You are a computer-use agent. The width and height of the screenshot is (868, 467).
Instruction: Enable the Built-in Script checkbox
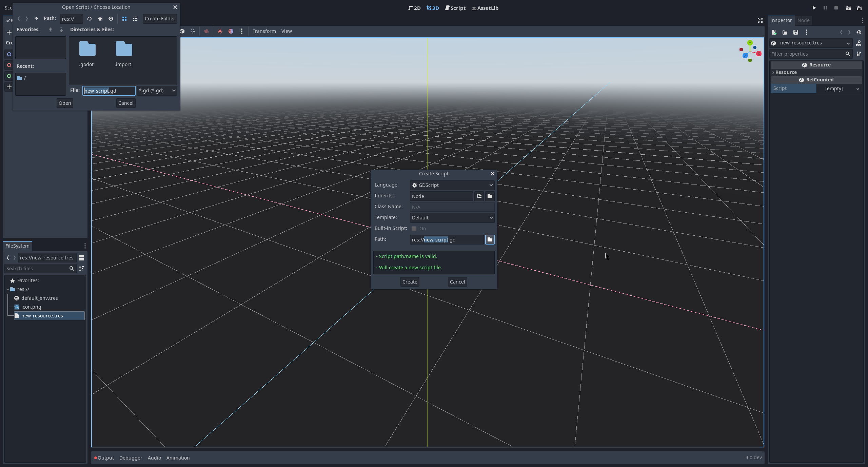[x=414, y=228]
